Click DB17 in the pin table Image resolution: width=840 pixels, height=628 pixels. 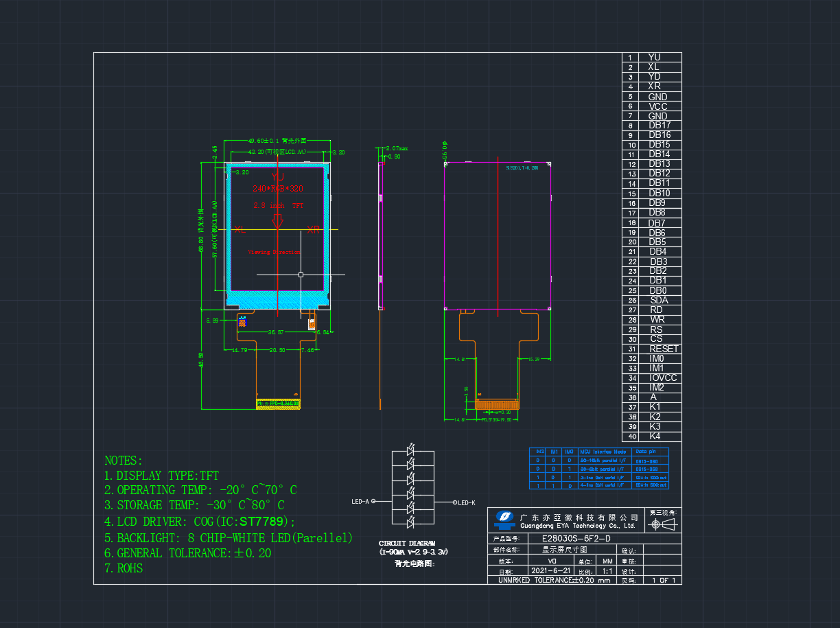pyautogui.click(x=660, y=126)
